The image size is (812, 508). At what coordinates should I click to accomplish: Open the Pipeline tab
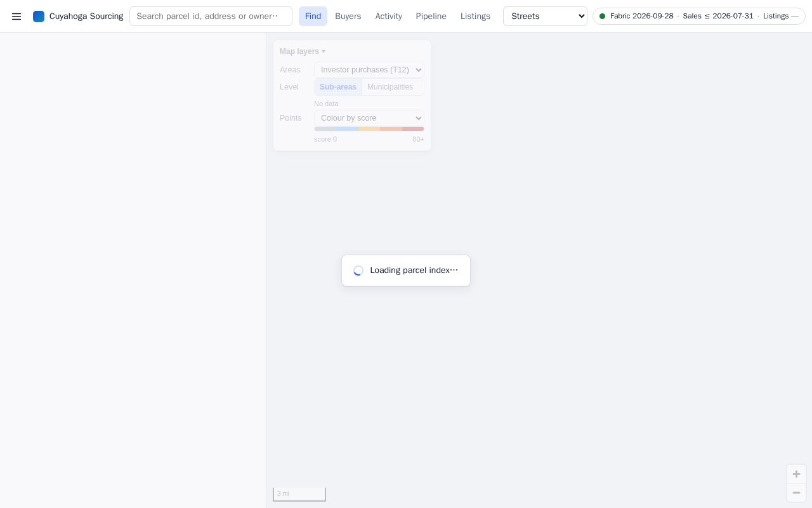431,17
